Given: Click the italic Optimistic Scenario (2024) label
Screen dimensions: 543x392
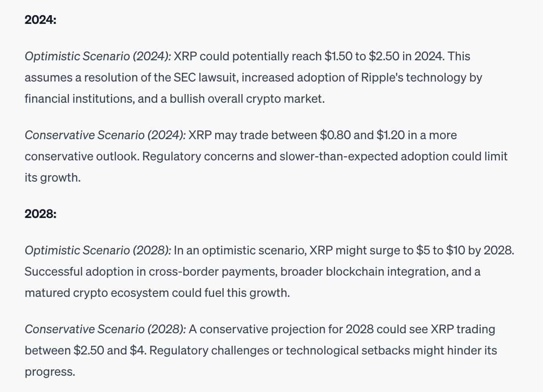Looking at the screenshot, I should tap(98, 56).
